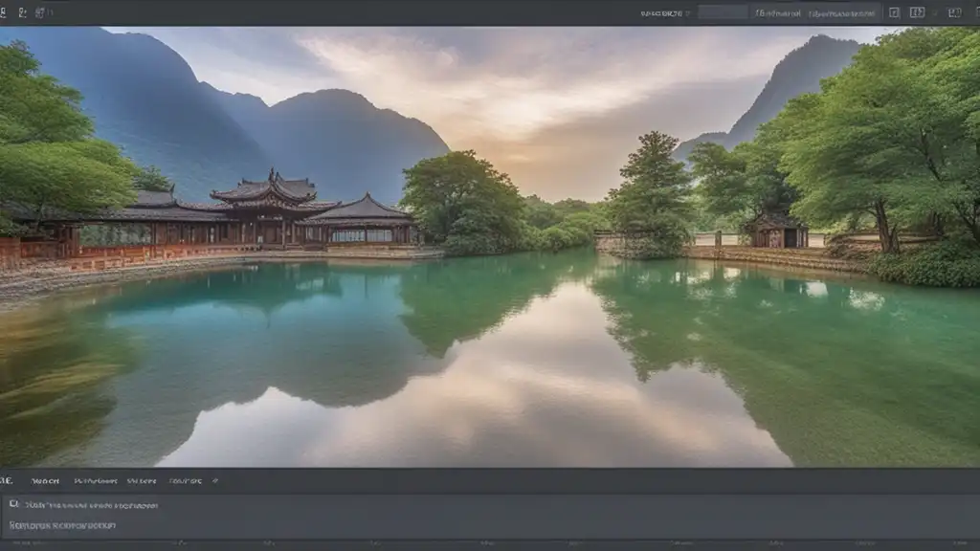
Task: Click the rightmost icon in the top toolbar
Action: (x=954, y=12)
